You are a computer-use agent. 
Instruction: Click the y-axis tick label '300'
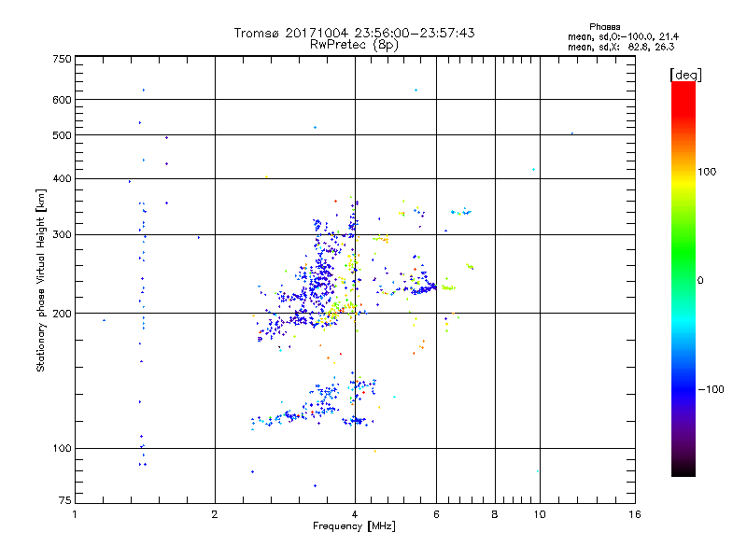pos(62,234)
